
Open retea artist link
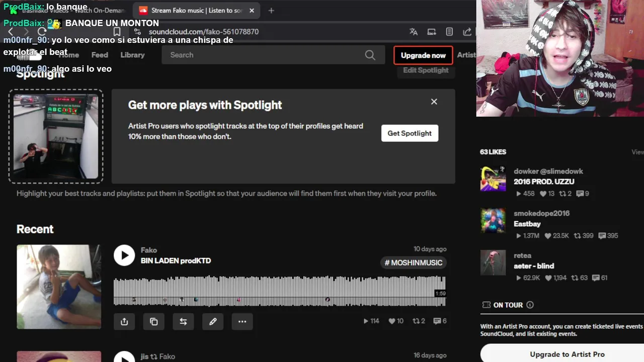(523, 255)
